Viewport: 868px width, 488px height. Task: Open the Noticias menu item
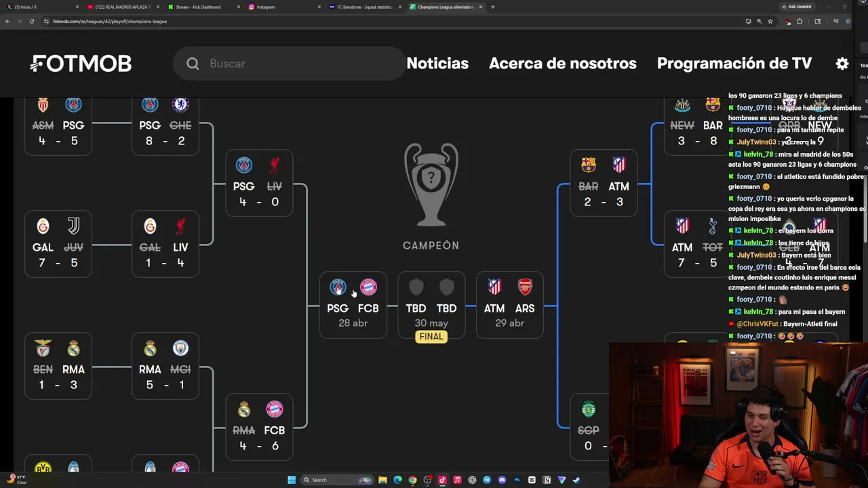[x=437, y=63]
